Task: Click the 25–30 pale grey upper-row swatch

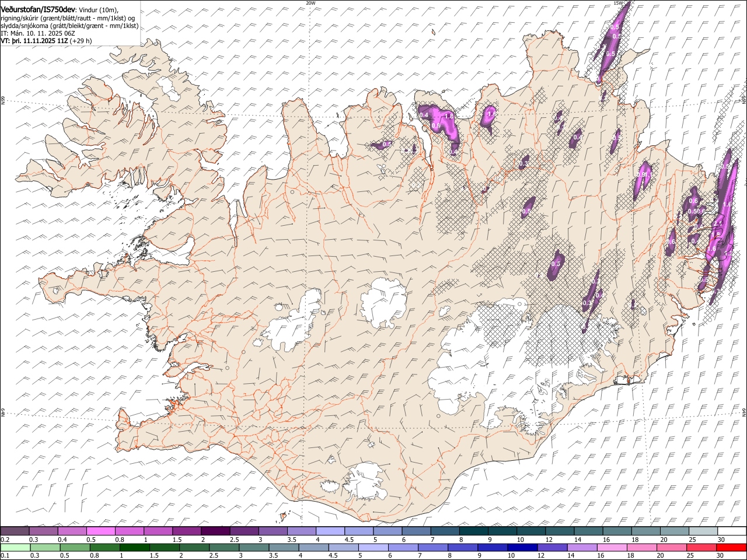Action: 704,531
